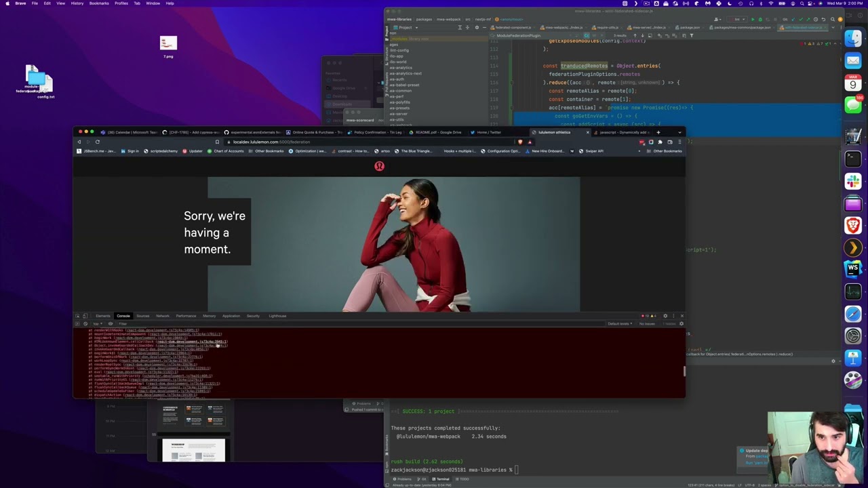Open the Bookmarks menu in macOS menu bar
Viewport: 868px width, 488px height.
pos(99,3)
